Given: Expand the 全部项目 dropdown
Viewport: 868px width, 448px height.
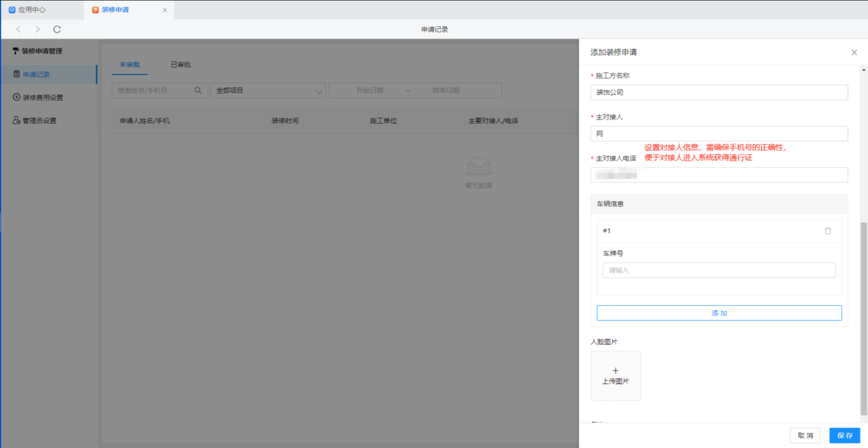Looking at the screenshot, I should (x=268, y=91).
